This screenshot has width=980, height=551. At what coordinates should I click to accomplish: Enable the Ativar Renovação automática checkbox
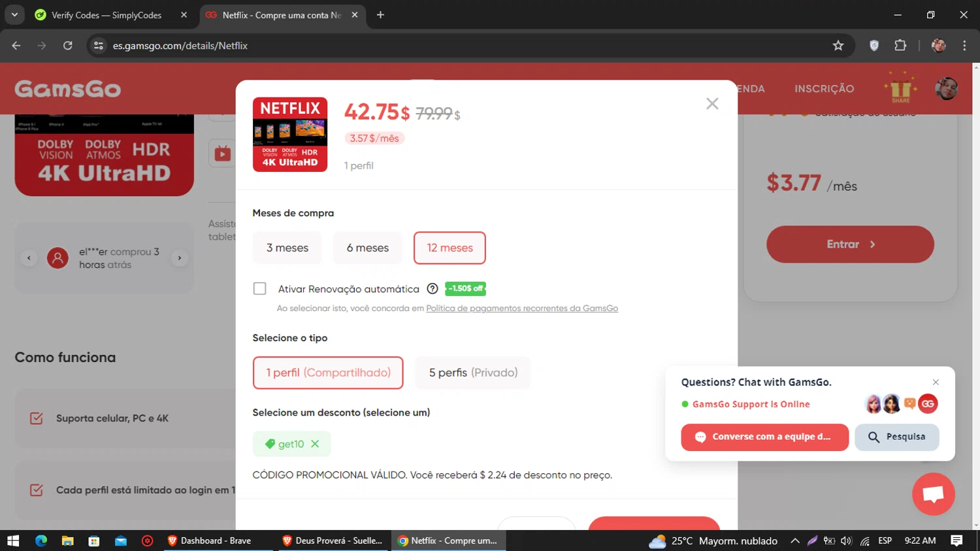pos(260,288)
